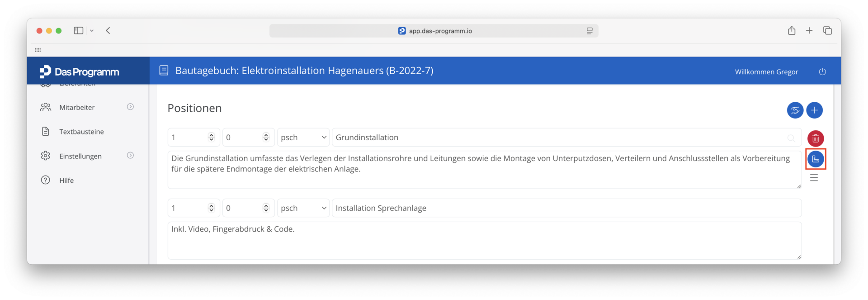The image size is (868, 300).
Task: Click into the Installation Sprechanlage description text area
Action: click(x=484, y=241)
